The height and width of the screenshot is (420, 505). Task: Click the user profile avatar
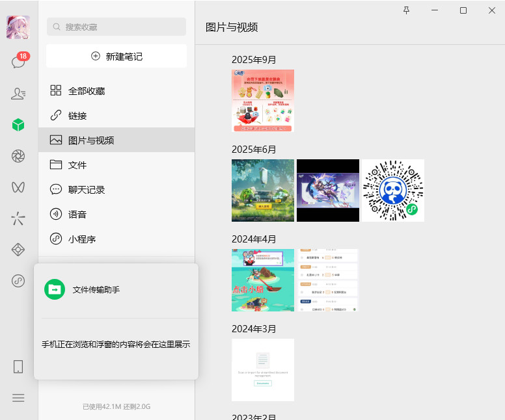pyautogui.click(x=18, y=28)
